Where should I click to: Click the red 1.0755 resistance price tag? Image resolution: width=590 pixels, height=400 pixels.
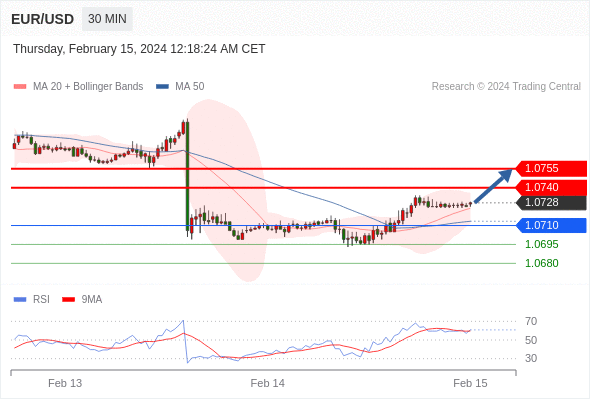coord(551,168)
